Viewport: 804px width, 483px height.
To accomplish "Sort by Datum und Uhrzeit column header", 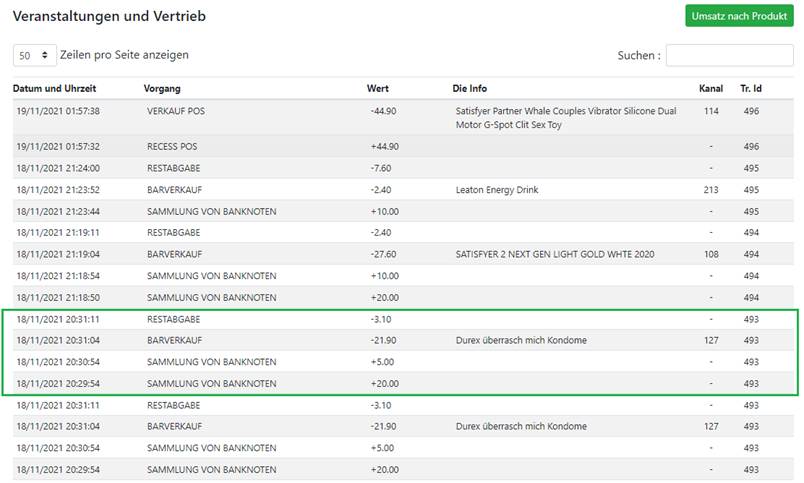I will point(54,88).
